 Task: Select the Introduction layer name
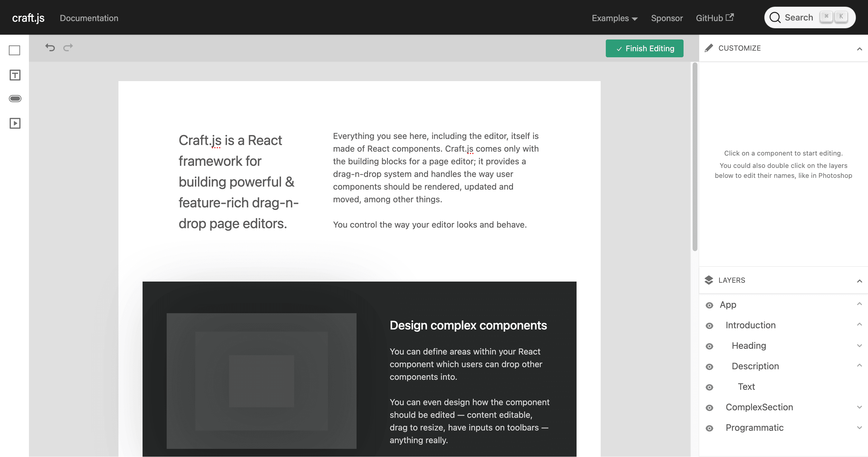coord(750,325)
